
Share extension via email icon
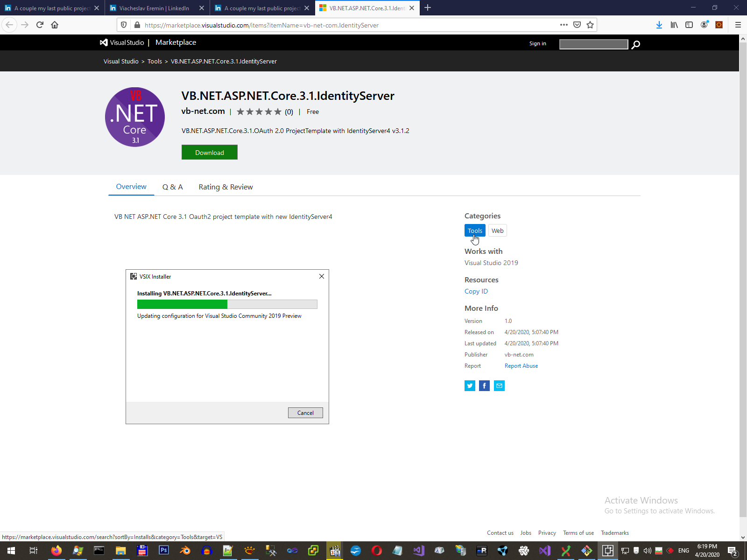(x=499, y=385)
